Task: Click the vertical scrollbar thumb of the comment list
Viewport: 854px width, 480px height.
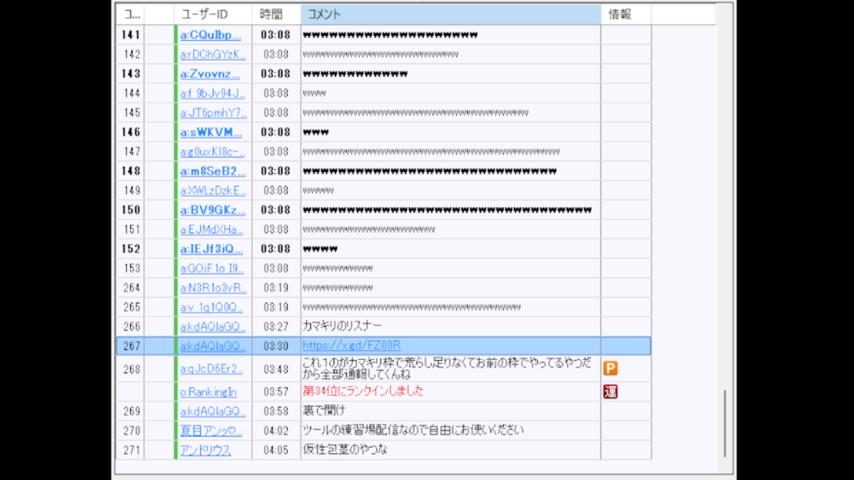Action: click(x=725, y=423)
